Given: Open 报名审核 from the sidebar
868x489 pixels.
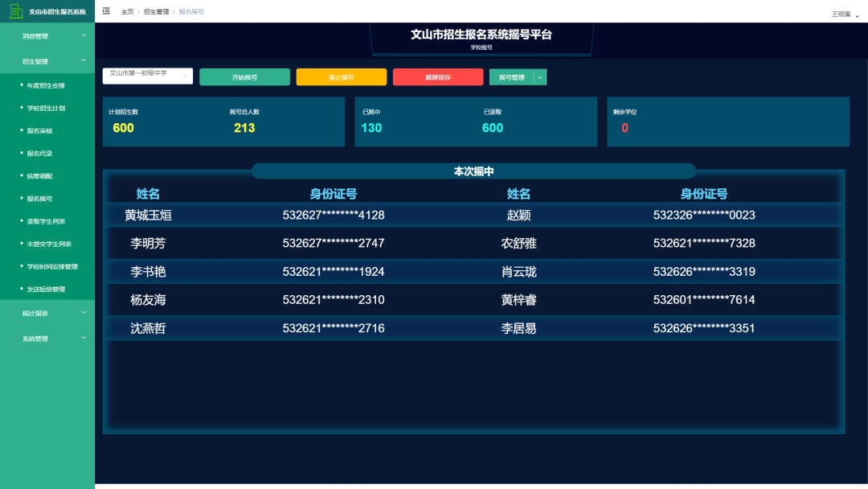Looking at the screenshot, I should 47,129.
